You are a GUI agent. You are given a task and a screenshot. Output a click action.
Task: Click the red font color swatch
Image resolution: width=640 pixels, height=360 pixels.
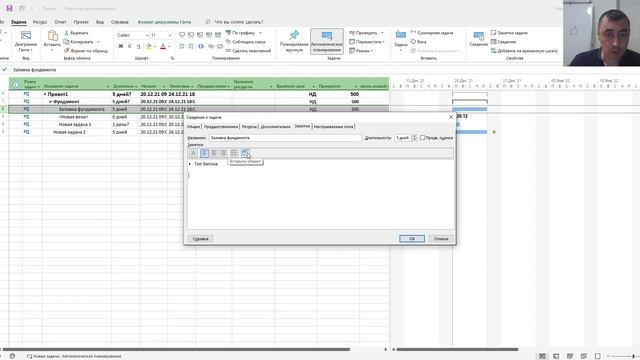163,47
